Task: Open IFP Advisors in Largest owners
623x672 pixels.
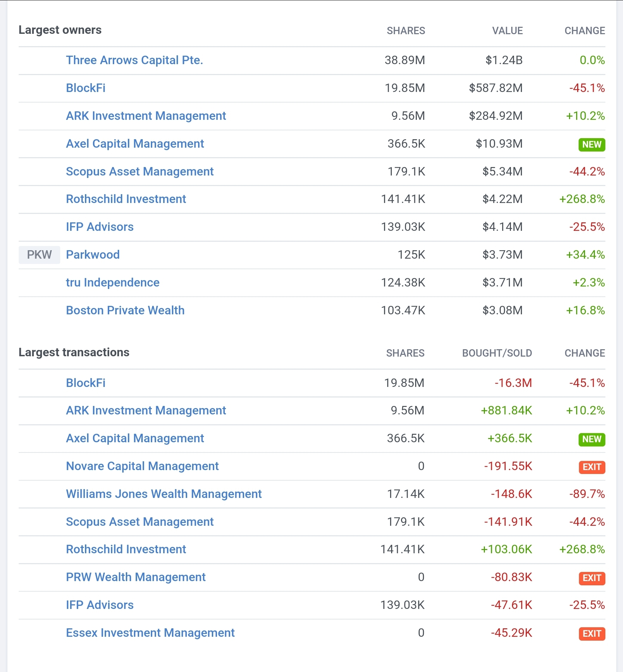Action: 100,227
